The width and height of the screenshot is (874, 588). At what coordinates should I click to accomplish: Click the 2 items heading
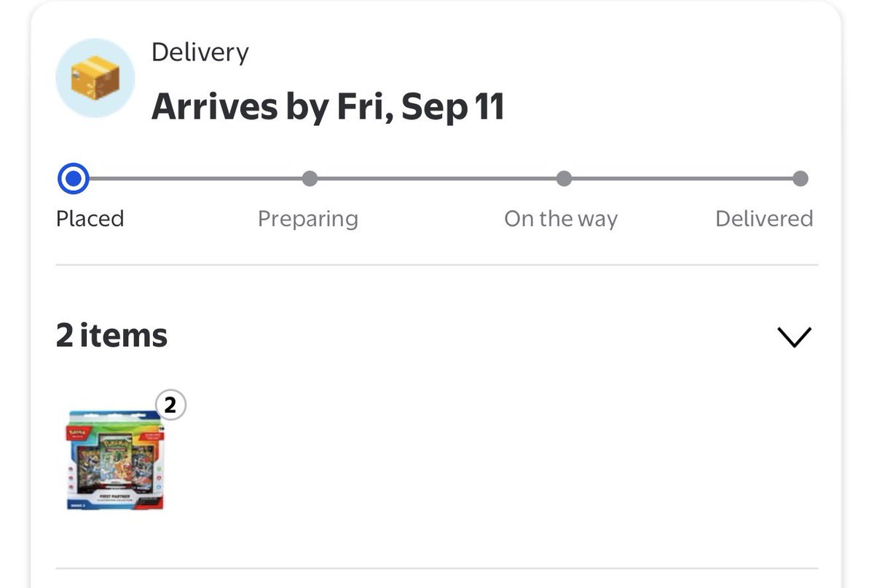pyautogui.click(x=112, y=335)
